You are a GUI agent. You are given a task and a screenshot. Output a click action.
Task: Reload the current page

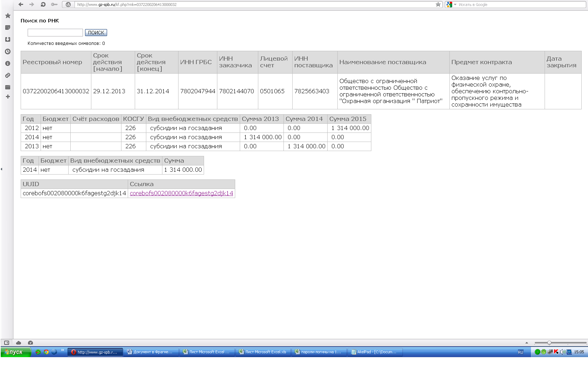click(x=43, y=5)
